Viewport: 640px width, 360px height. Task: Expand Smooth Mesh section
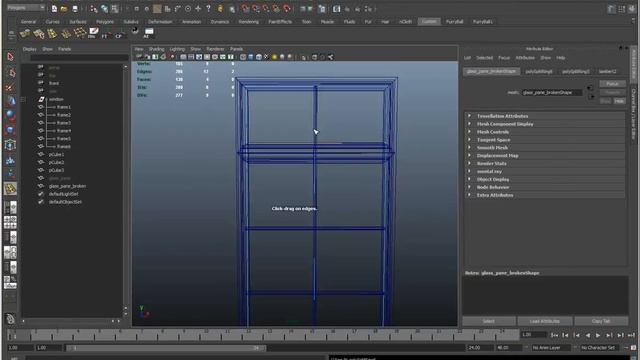pos(469,147)
